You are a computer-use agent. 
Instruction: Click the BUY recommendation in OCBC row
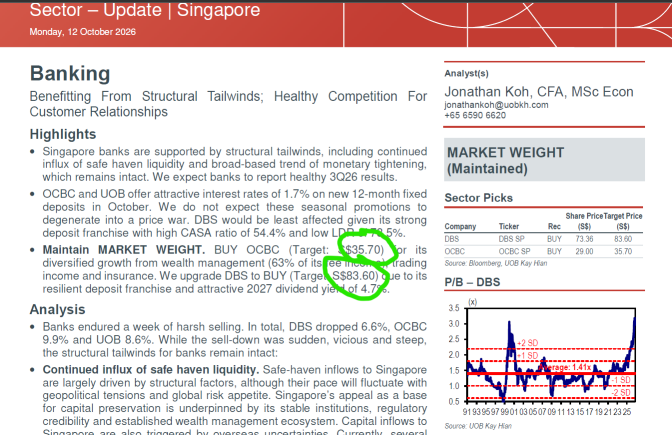coord(554,251)
